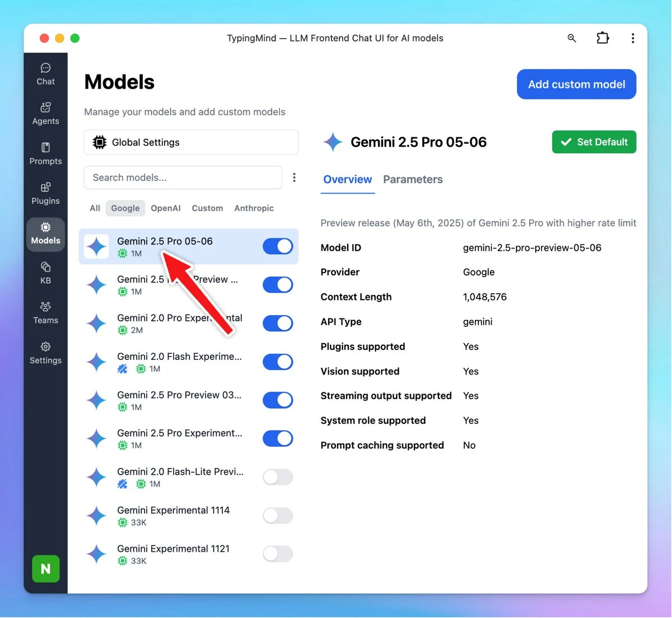This screenshot has height=618, width=672.
Task: Click the Search models field
Action: (x=183, y=177)
